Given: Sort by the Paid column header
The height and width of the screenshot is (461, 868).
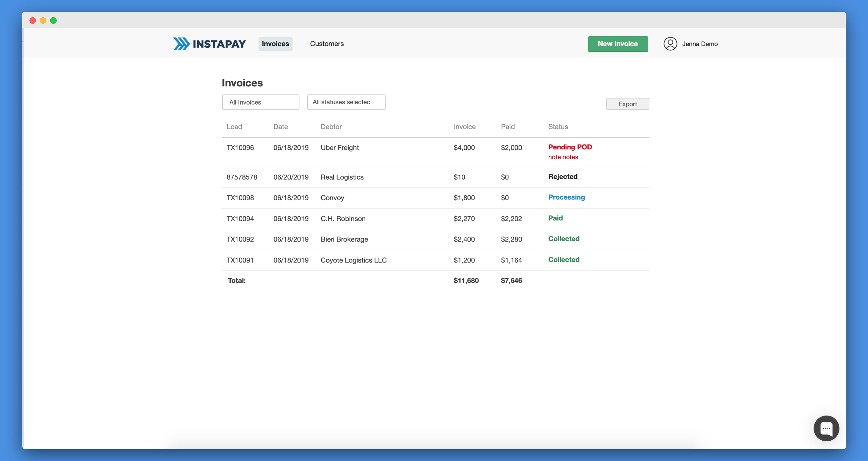Looking at the screenshot, I should click(x=507, y=127).
